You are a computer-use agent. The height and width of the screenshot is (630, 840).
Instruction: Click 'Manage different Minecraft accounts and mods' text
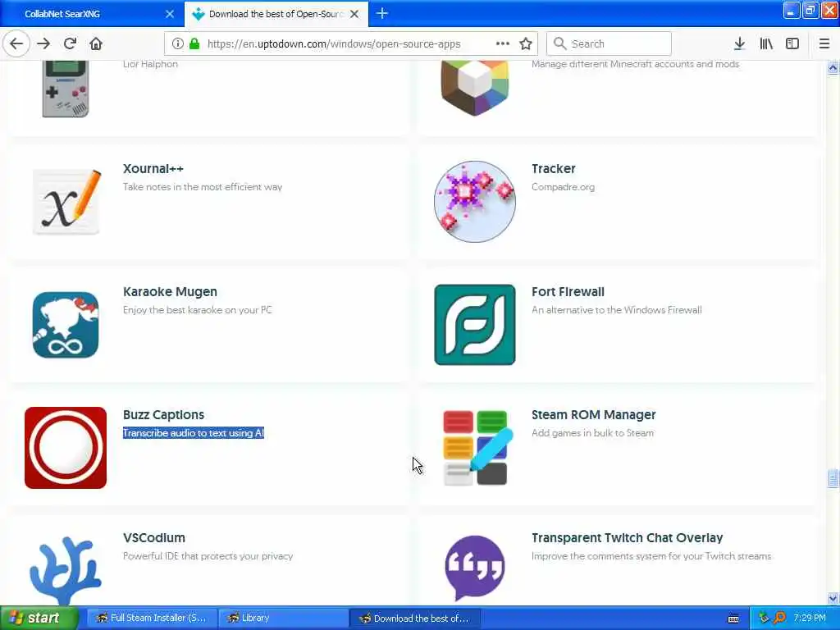(x=636, y=64)
